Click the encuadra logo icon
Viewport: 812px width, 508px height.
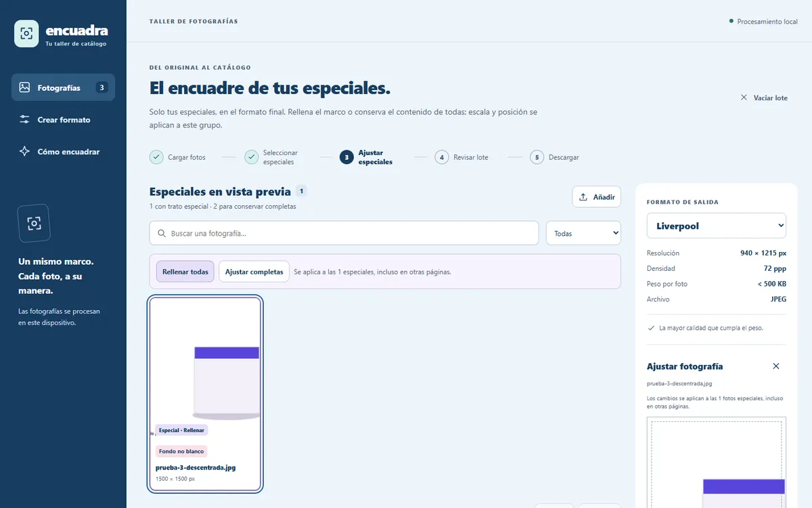point(26,33)
